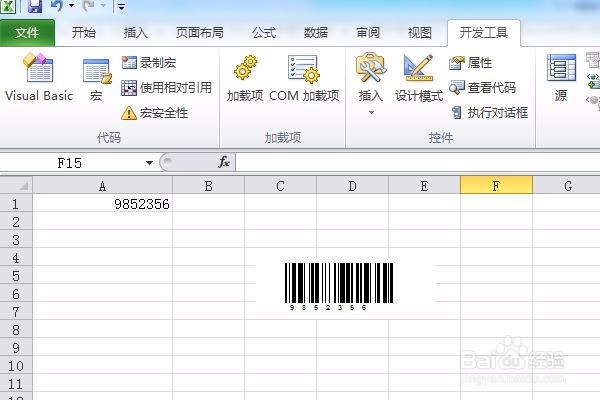This screenshot has height=400, width=600.
Task: Open the Undo history dropdown arrow
Action: (71, 6)
